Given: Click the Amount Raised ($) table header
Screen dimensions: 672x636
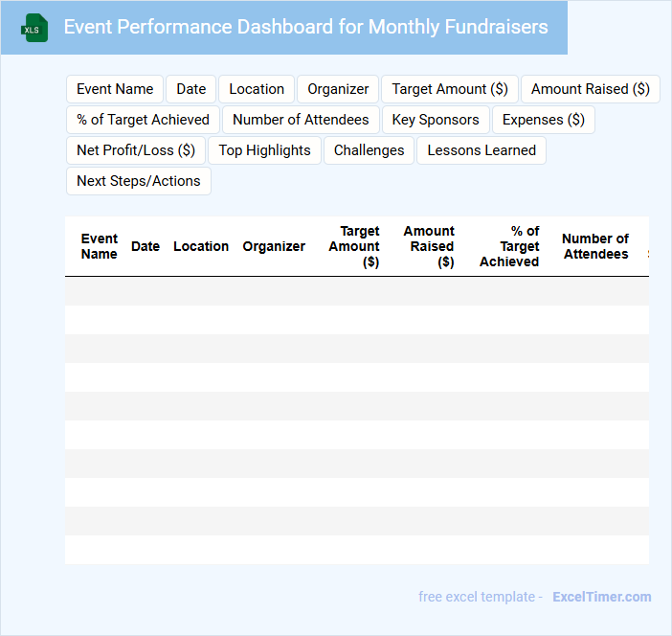Looking at the screenshot, I should (429, 246).
